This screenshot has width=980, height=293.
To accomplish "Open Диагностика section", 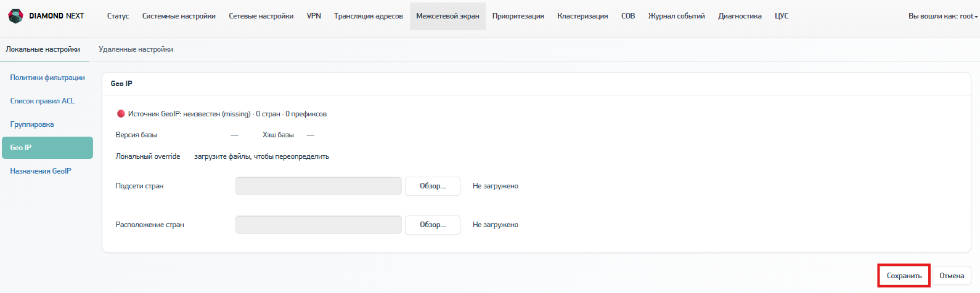I will (x=740, y=16).
